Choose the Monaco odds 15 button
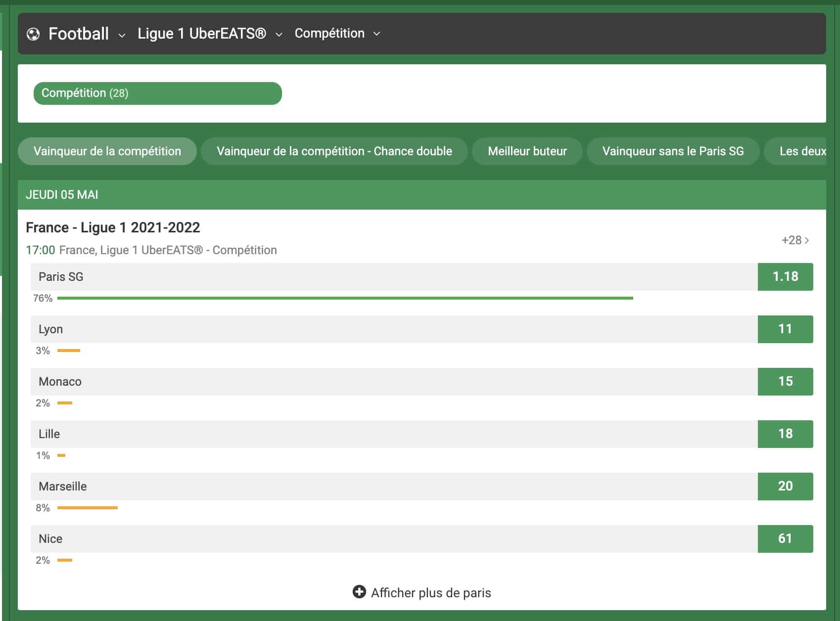The width and height of the screenshot is (840, 621). tap(785, 382)
